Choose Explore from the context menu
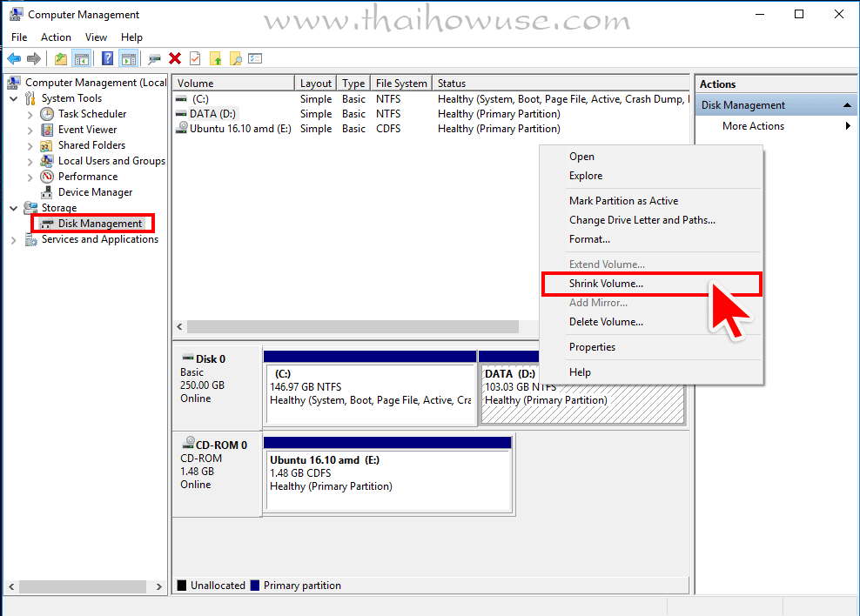Screen dimensions: 860x616 point(652,176)
